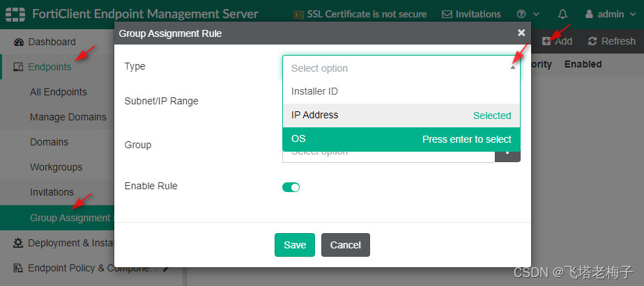
Task: Expand the help menu chevron
Action: [537, 15]
